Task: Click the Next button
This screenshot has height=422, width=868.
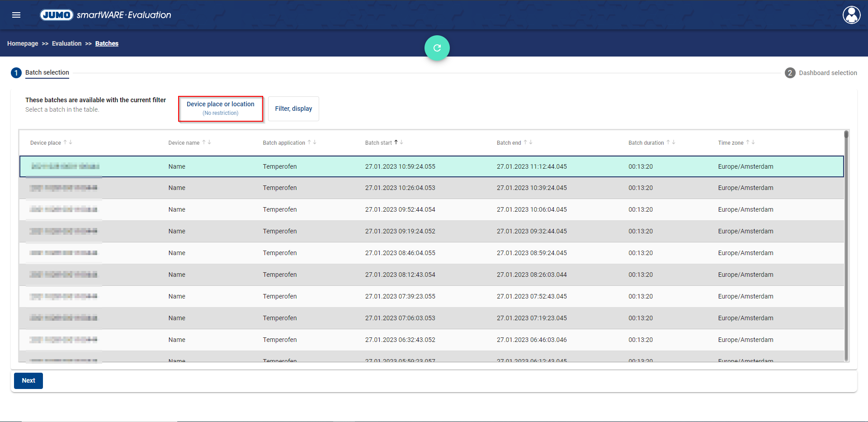Action: coord(28,380)
